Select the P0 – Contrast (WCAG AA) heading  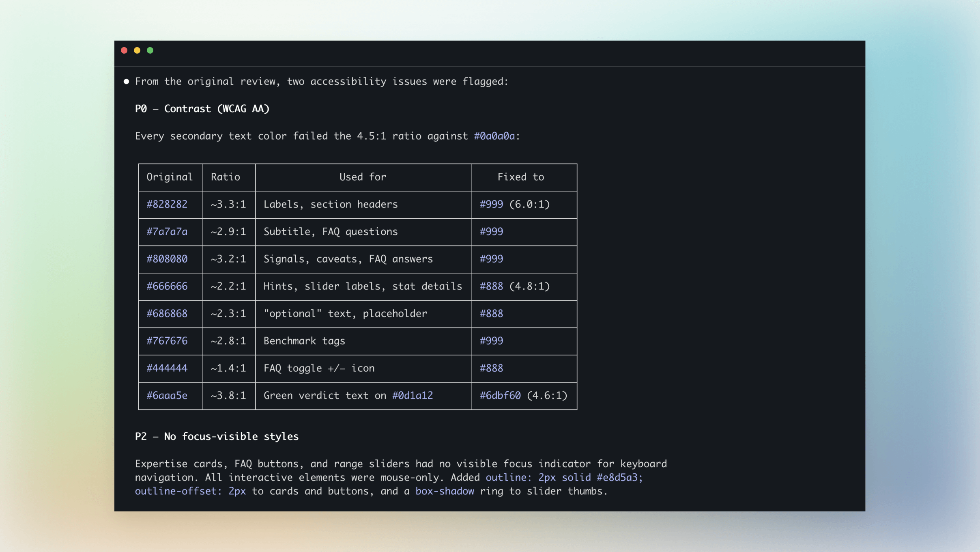(202, 108)
